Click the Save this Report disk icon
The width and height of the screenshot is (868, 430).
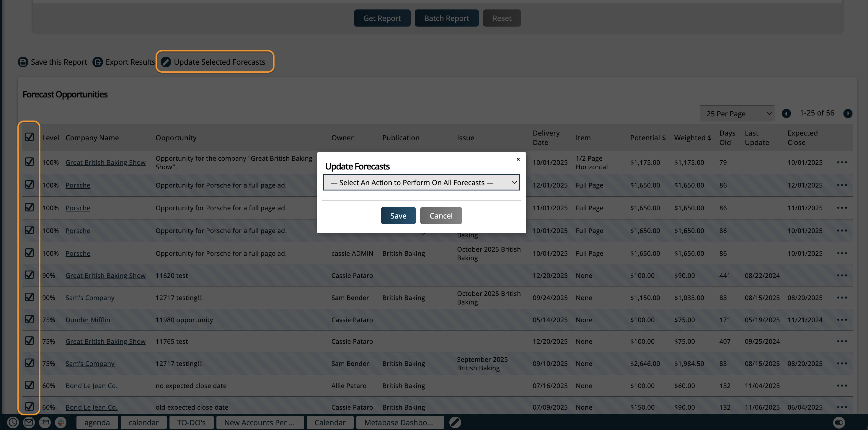23,62
